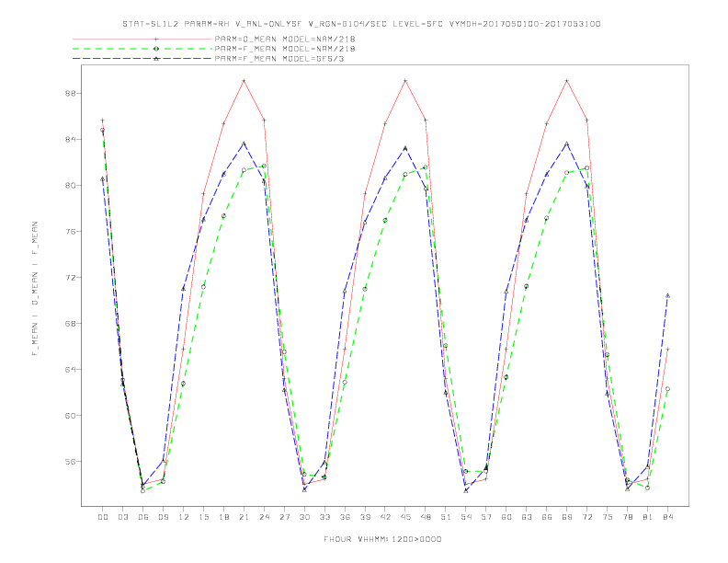Click x-axis forecast hour label 39
Viewport: 728px width, 563px height.
366,517
